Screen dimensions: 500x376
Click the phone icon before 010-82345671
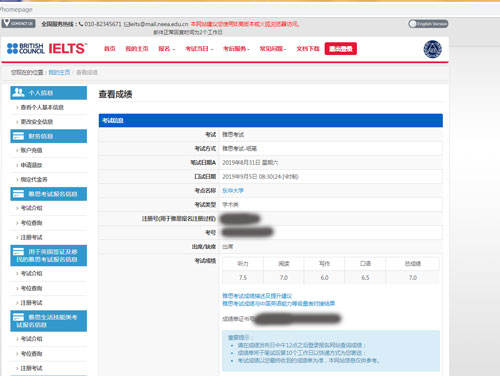pos(81,24)
